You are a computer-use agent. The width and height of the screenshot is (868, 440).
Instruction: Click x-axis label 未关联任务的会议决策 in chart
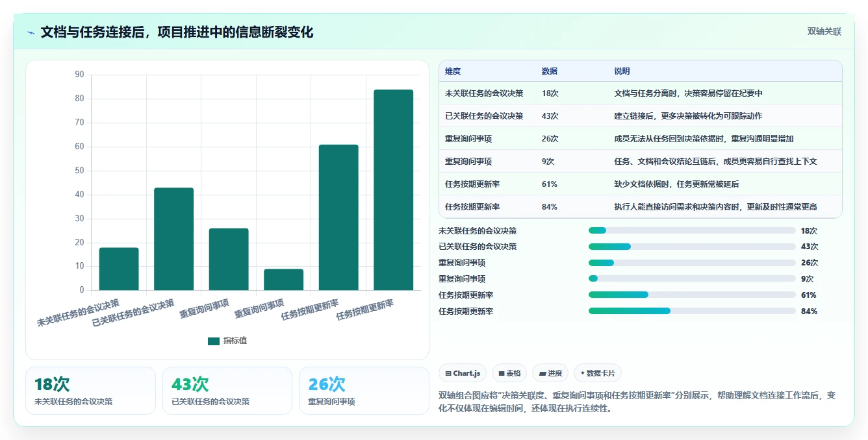point(79,312)
